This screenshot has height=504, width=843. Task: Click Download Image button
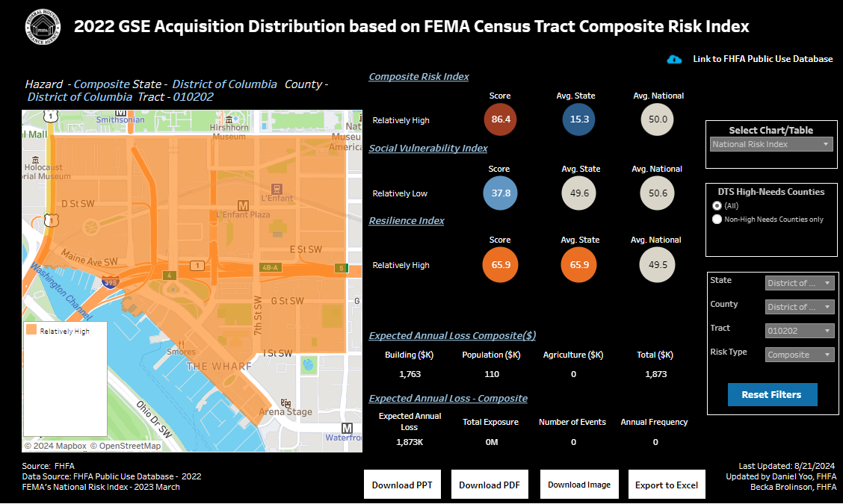tap(579, 485)
